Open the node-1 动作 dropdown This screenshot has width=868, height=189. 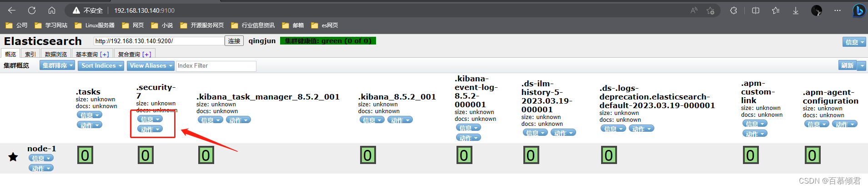tap(41, 168)
